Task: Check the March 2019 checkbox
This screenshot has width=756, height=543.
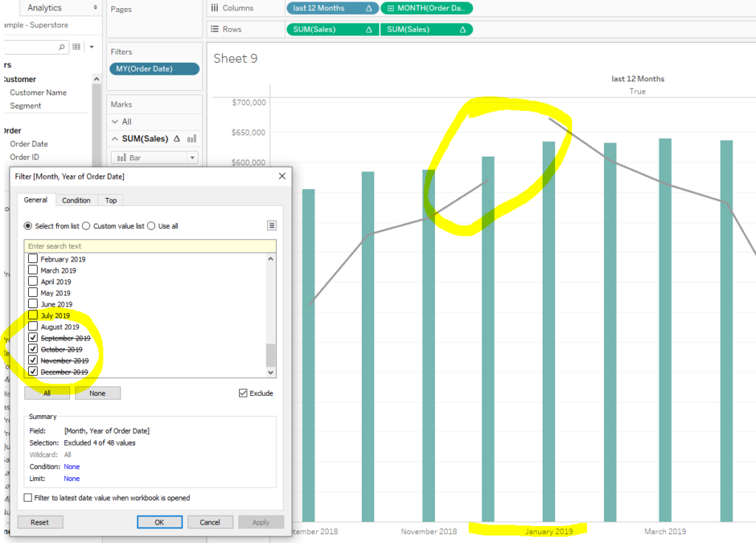Action: [32, 270]
